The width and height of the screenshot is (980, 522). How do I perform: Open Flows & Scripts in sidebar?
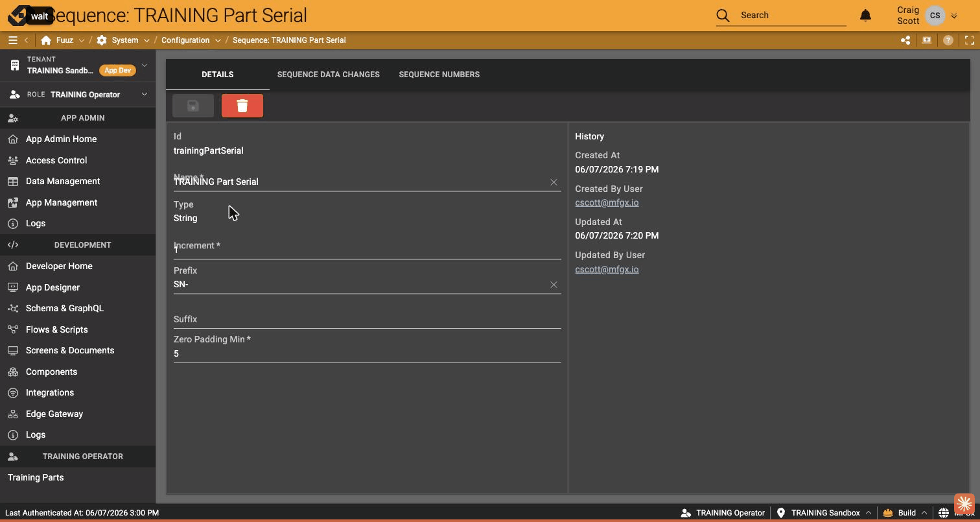[x=57, y=329]
